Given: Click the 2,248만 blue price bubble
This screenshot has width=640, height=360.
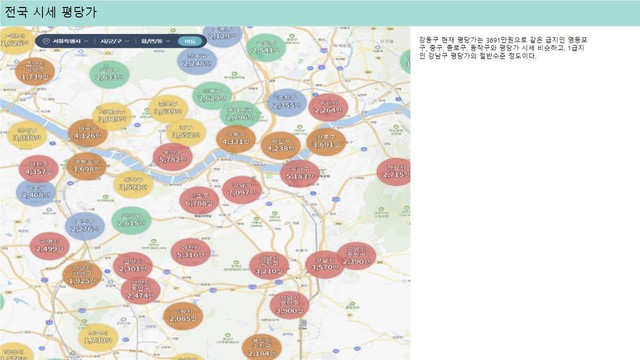Looking at the screenshot, I should 197,61.
